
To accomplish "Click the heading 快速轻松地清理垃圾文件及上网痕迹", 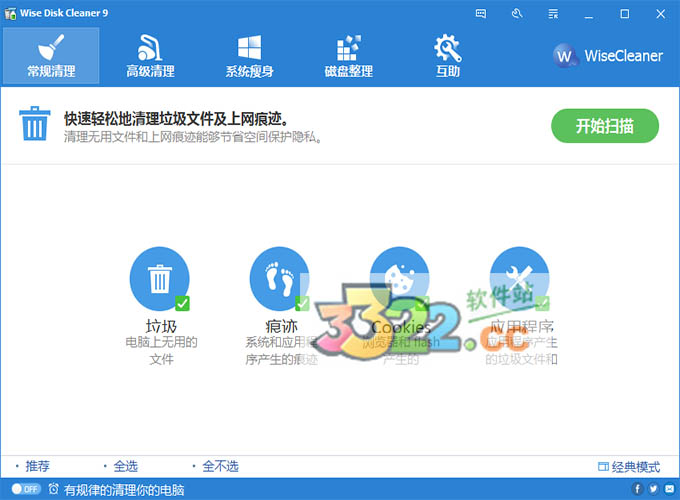I will click(176, 118).
